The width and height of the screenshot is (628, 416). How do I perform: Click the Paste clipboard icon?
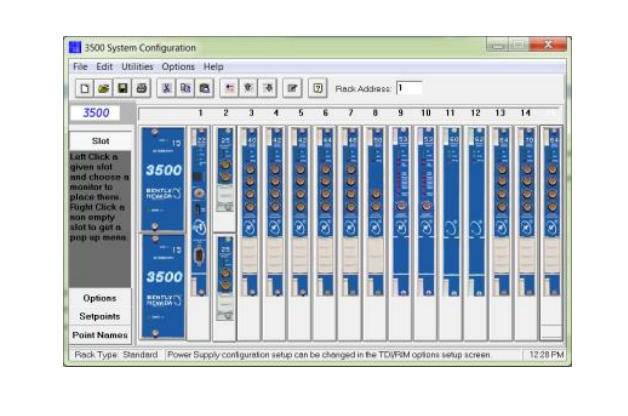tap(204, 88)
